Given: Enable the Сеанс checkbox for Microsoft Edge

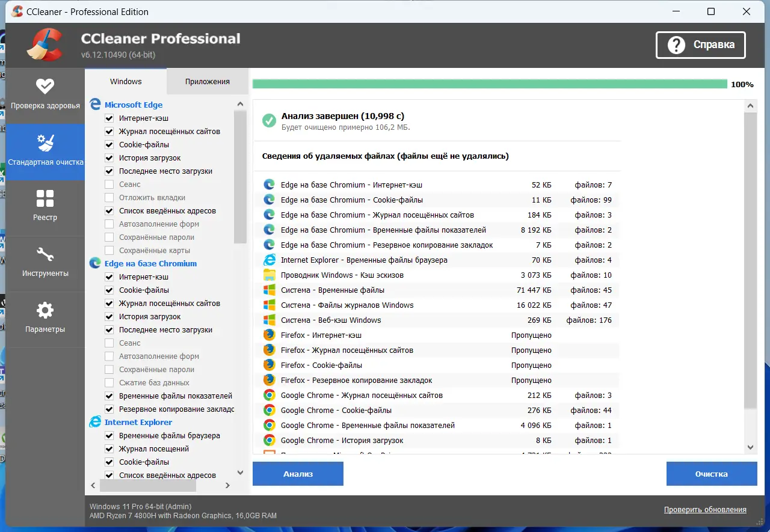Looking at the screenshot, I should pos(109,184).
